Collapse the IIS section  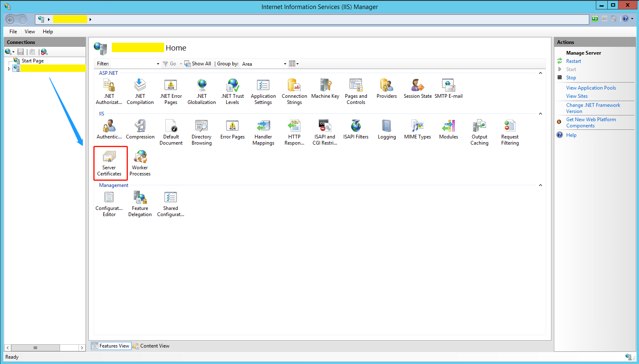(x=540, y=114)
